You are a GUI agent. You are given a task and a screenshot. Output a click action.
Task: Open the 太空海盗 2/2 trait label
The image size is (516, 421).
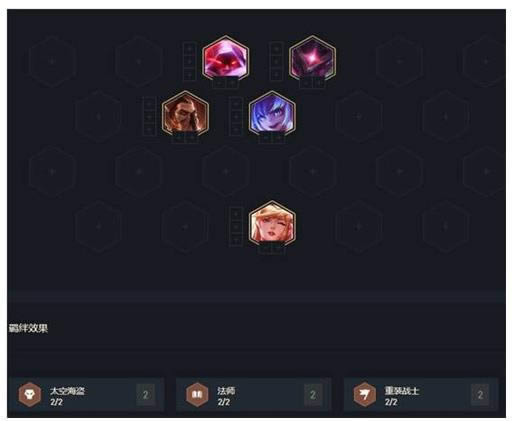pos(67,396)
